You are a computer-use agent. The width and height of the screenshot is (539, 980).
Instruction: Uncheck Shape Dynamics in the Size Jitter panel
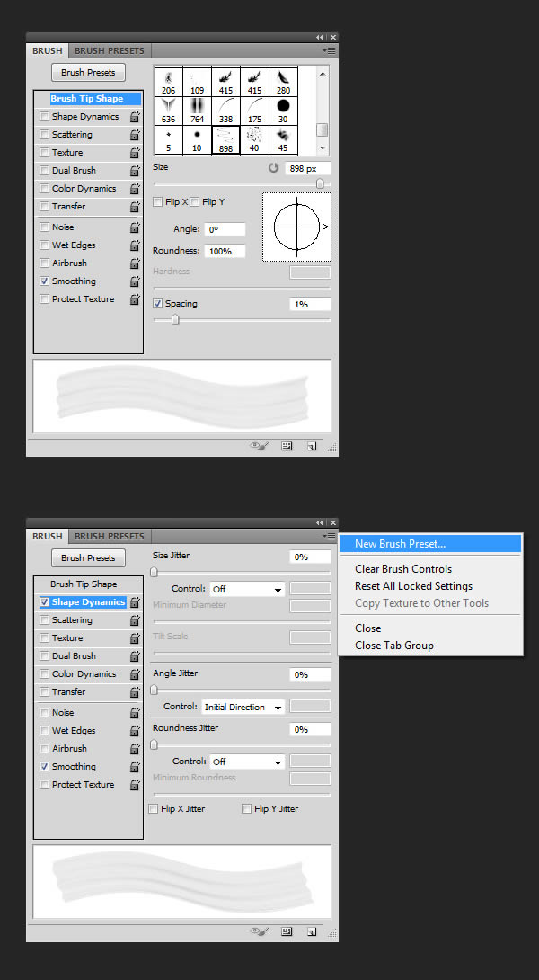(44, 602)
